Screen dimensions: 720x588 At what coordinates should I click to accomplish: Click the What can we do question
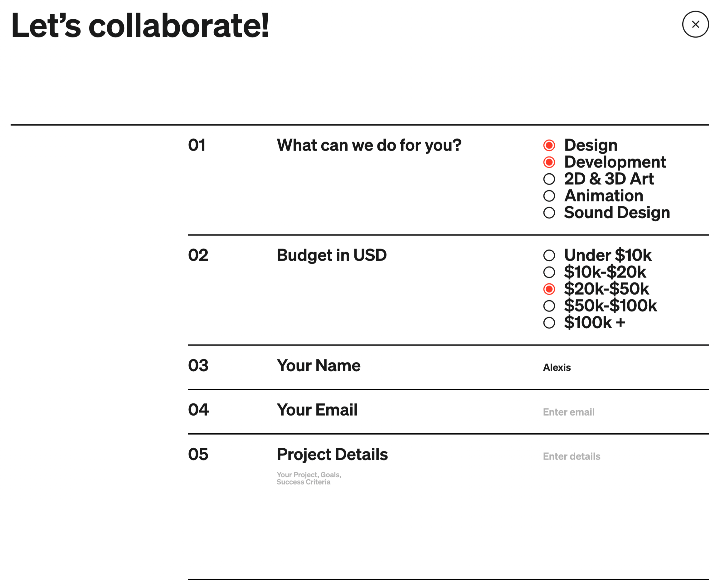click(369, 145)
